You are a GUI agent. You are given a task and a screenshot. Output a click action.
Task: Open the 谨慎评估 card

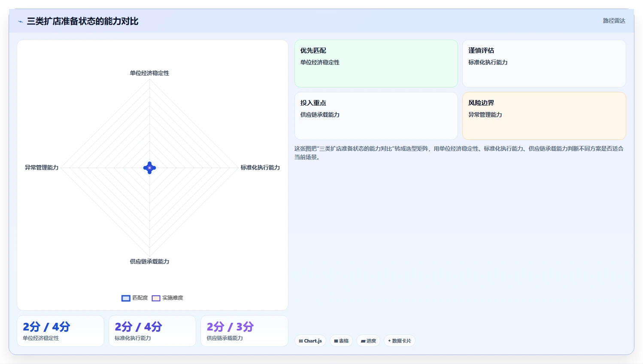click(x=544, y=64)
